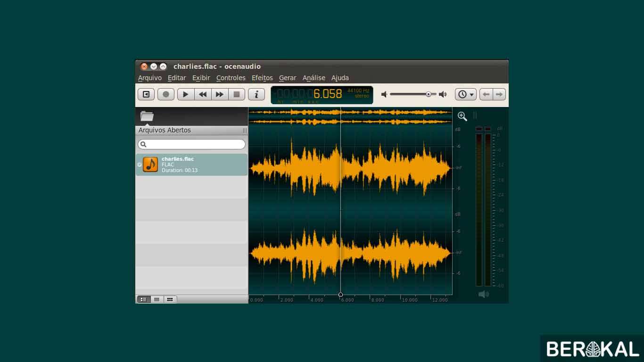Click the overview waveform strip
This screenshot has height=362, width=644.
point(350,117)
